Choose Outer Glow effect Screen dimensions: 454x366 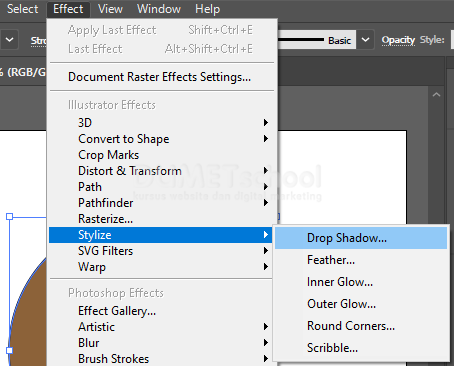point(361,304)
